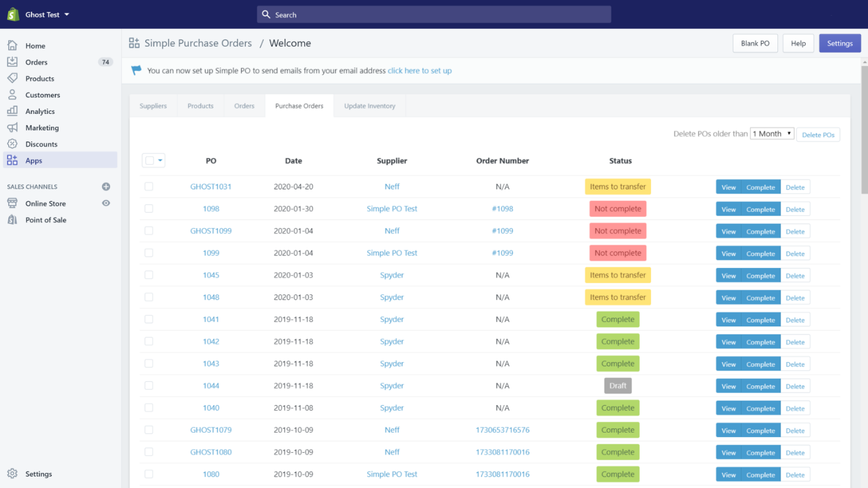
Task: Click the Shopify bag logo icon
Action: click(x=13, y=14)
